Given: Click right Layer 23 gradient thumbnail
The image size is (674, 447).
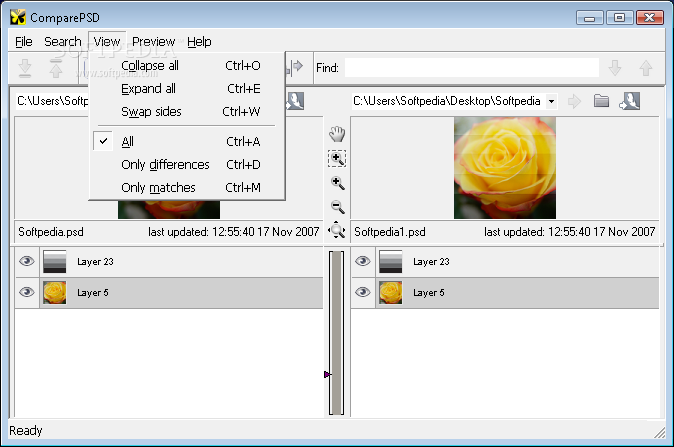Looking at the screenshot, I should [x=391, y=262].
